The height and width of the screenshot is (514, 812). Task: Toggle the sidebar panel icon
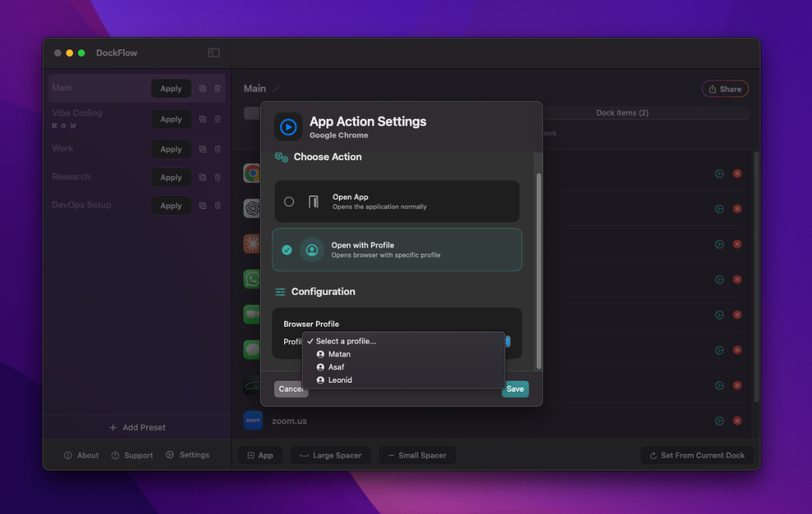[214, 53]
